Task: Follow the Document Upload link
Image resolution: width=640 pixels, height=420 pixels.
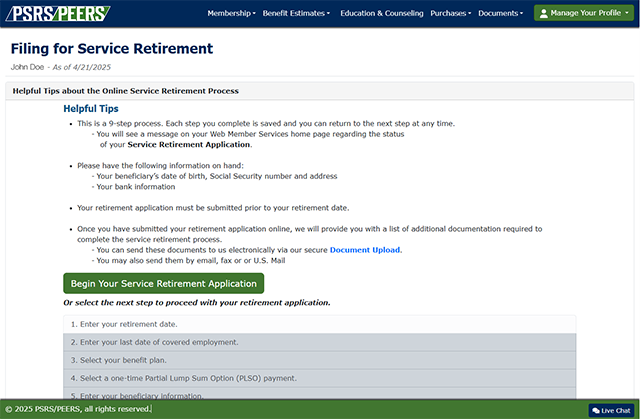Action: coord(364,250)
